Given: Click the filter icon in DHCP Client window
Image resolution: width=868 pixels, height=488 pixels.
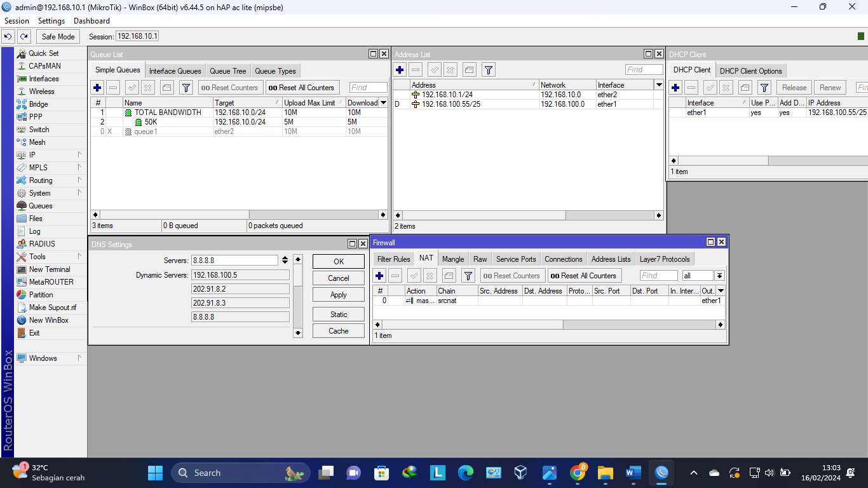Looking at the screenshot, I should tap(764, 88).
